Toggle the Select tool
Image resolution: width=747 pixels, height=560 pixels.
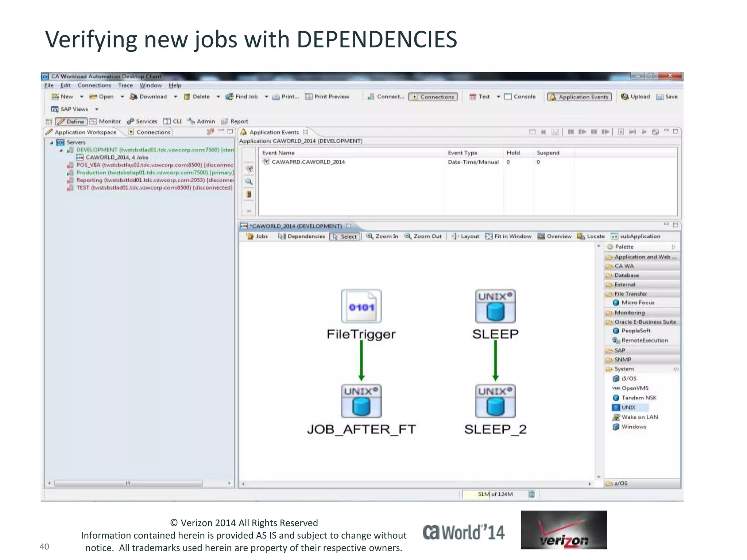(x=345, y=237)
